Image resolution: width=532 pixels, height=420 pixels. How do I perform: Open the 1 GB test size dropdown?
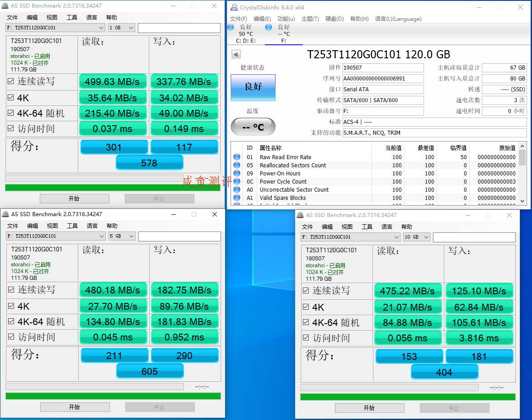(x=122, y=28)
